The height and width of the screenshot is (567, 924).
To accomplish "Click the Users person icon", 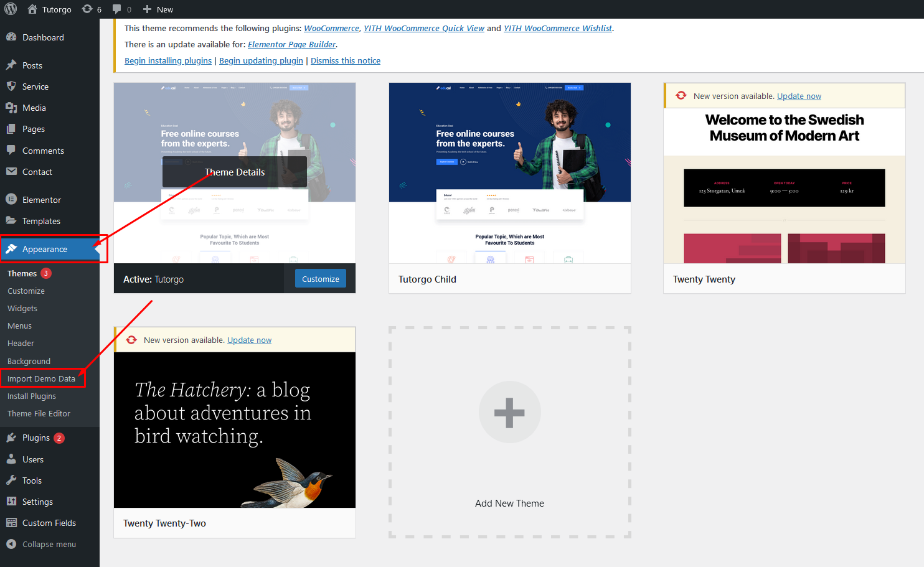I will click(x=11, y=459).
